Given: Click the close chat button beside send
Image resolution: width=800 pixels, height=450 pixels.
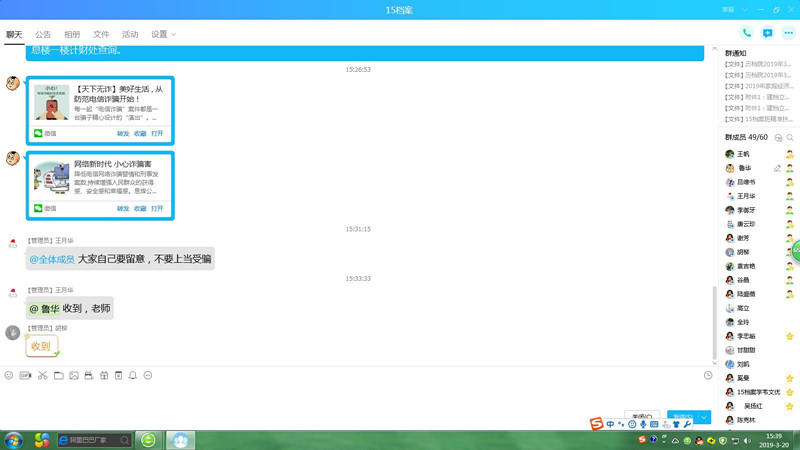Looking at the screenshot, I should coord(642,417).
